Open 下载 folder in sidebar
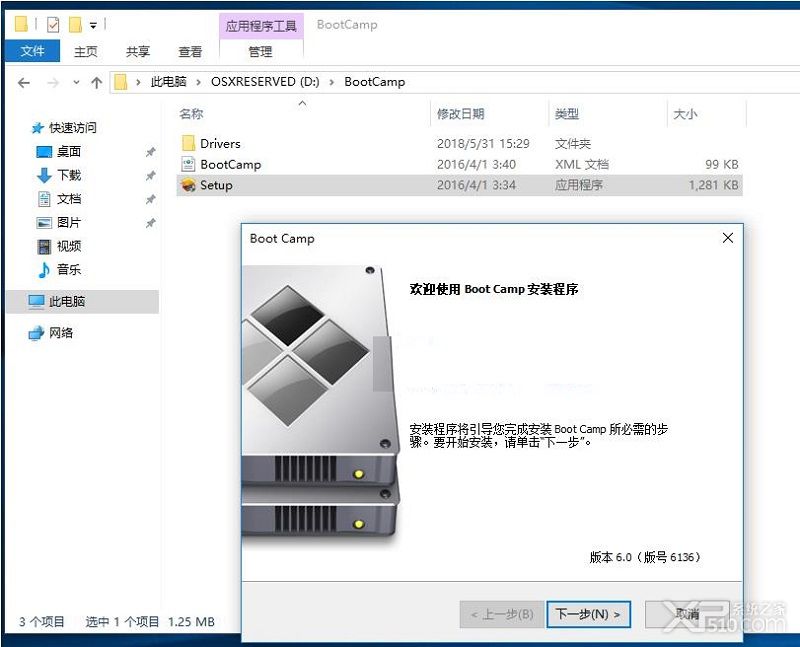800x647 pixels. click(x=69, y=175)
